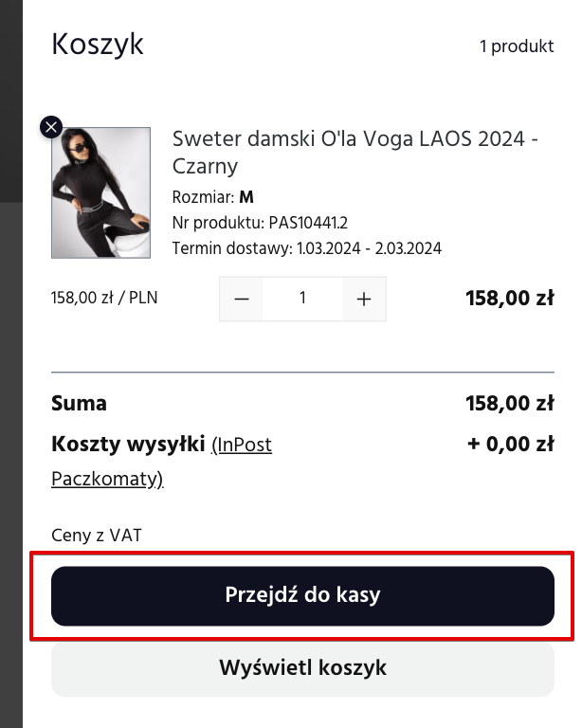Viewport: 582px width, 728px height.
Task: Click the Koszyk heading
Action: tap(98, 45)
